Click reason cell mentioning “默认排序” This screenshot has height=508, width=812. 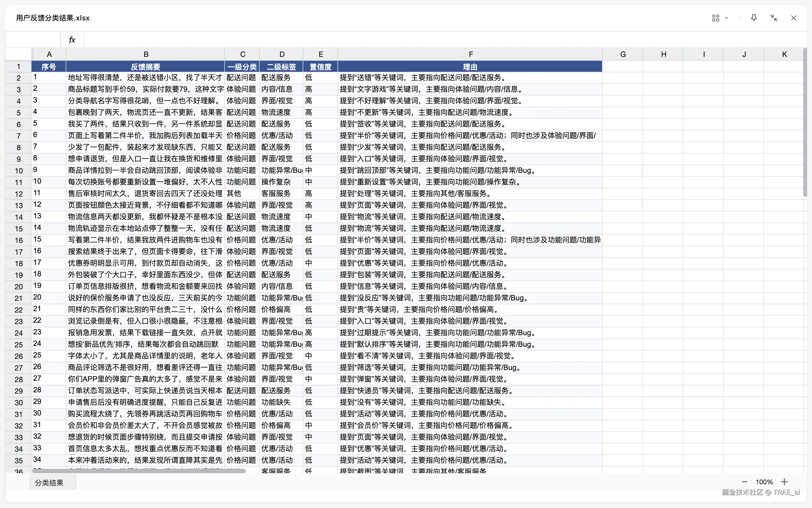point(470,344)
